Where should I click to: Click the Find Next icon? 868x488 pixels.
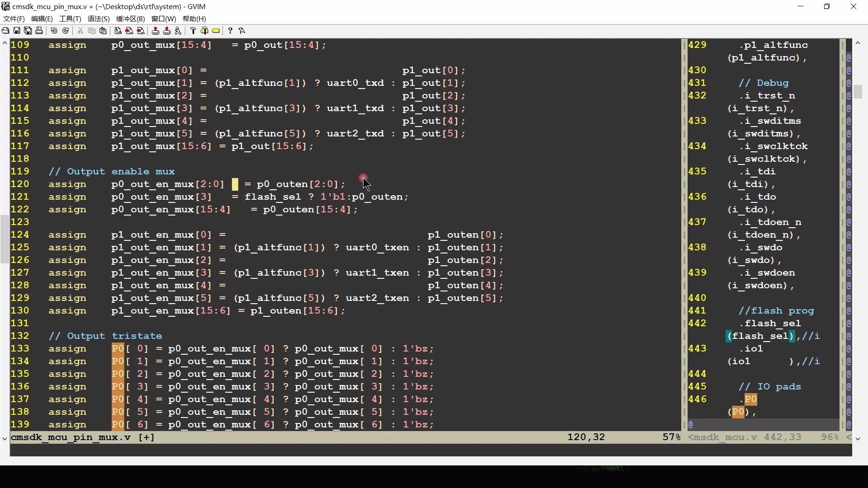point(129,31)
